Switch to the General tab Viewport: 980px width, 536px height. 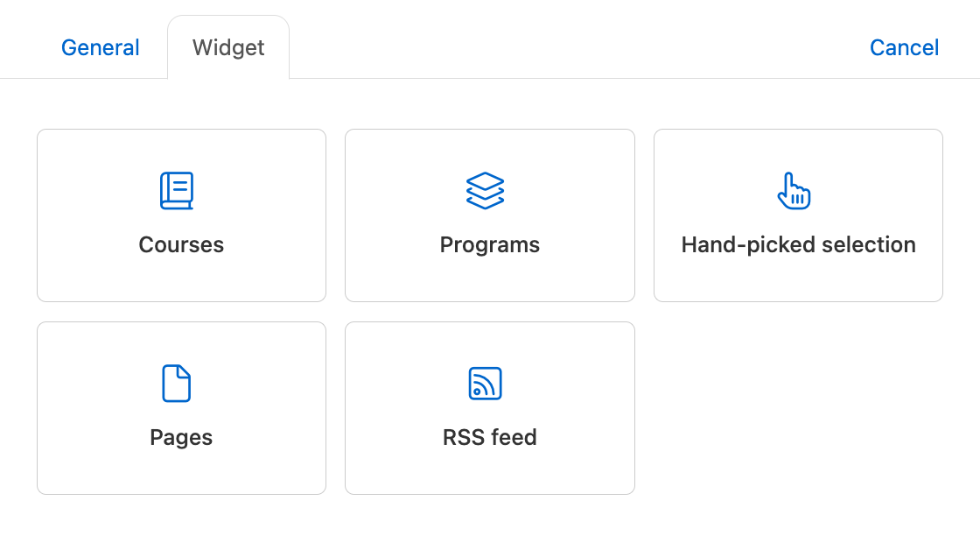[100, 47]
